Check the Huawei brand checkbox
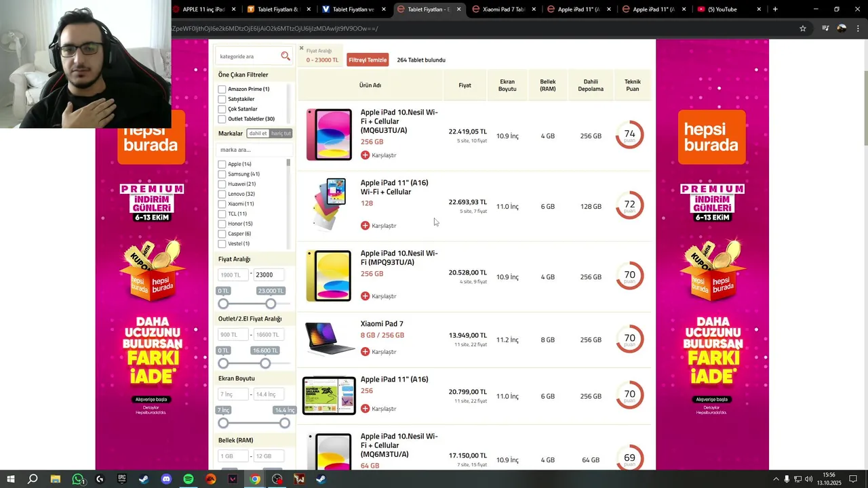The width and height of the screenshot is (868, 488). pos(222,184)
